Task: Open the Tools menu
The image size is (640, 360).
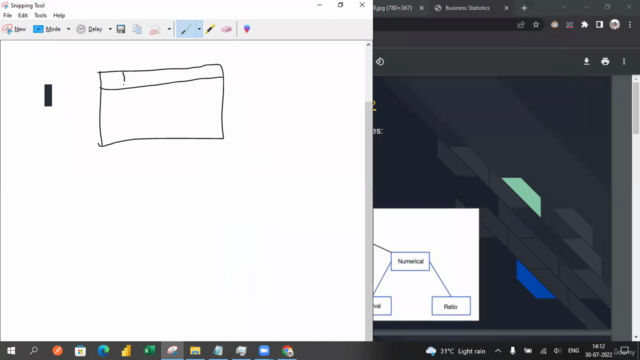Action: click(40, 16)
